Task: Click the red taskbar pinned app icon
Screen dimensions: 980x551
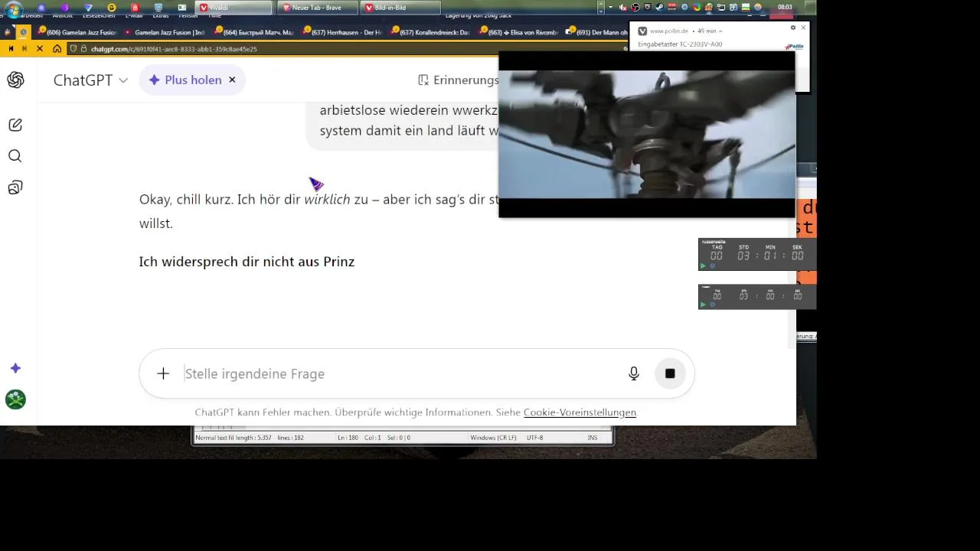Action: pos(135,8)
